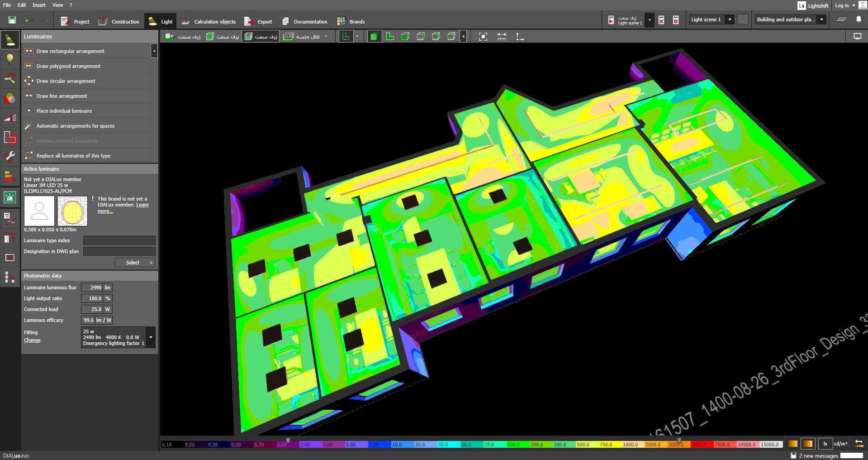This screenshot has width=868, height=460.
Task: Click the Luminaire type index field
Action: coord(119,240)
